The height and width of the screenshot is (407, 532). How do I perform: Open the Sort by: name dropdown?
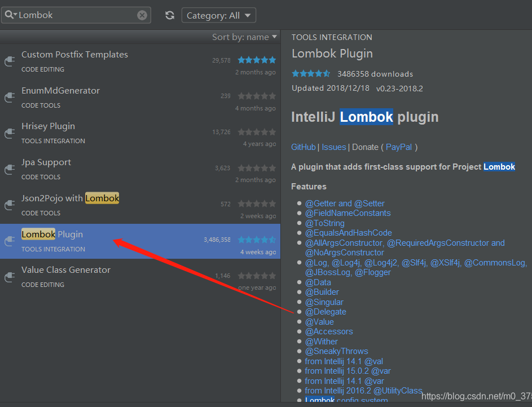pos(244,37)
